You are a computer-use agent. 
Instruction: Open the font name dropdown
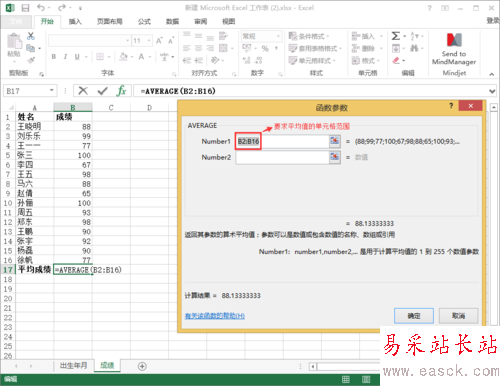coord(127,41)
